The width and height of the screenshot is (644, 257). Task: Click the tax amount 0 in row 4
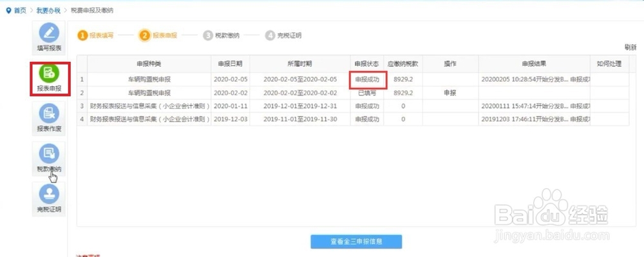pos(403,119)
